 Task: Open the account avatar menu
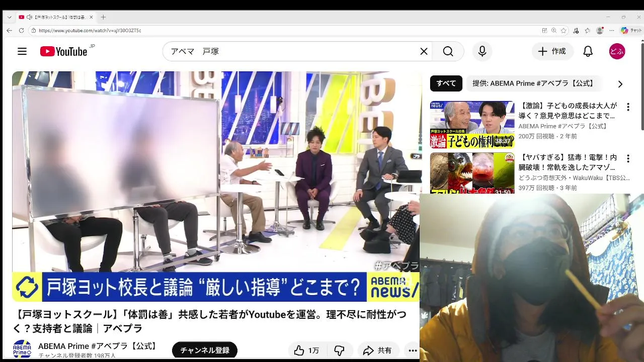pos(617,51)
